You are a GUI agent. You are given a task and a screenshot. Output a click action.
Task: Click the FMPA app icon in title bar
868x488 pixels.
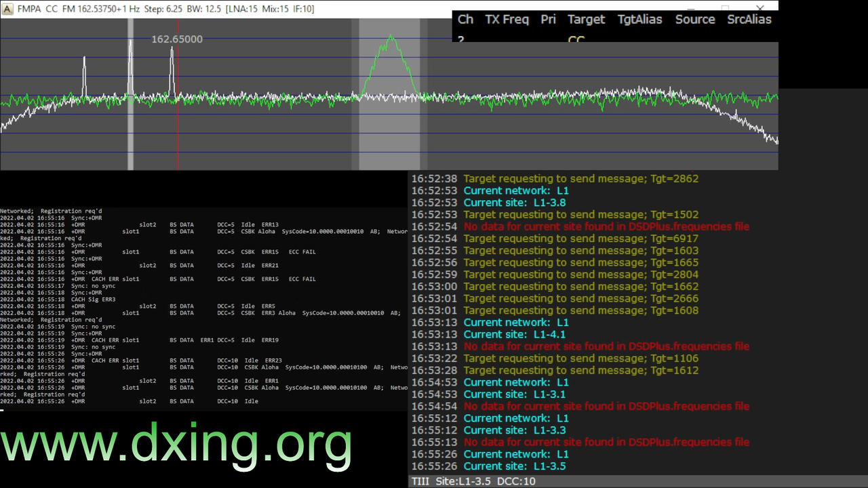coord(6,9)
